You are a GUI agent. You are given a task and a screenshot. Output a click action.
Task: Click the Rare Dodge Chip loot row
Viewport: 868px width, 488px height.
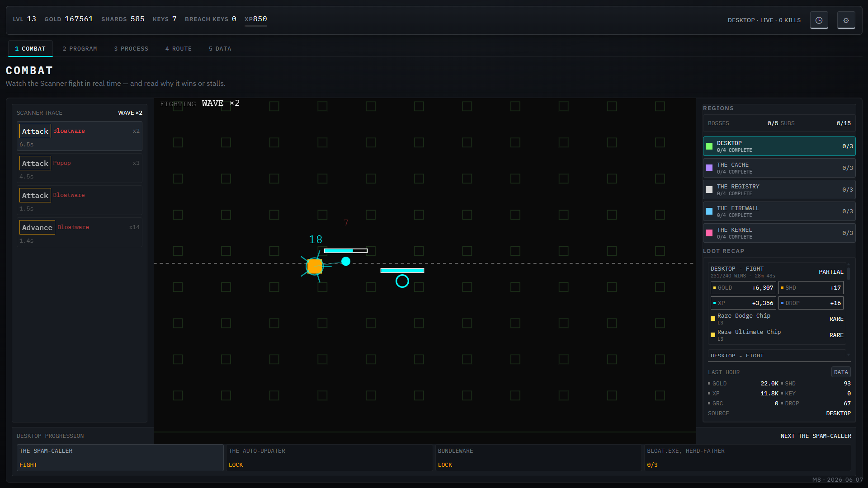pyautogui.click(x=777, y=319)
